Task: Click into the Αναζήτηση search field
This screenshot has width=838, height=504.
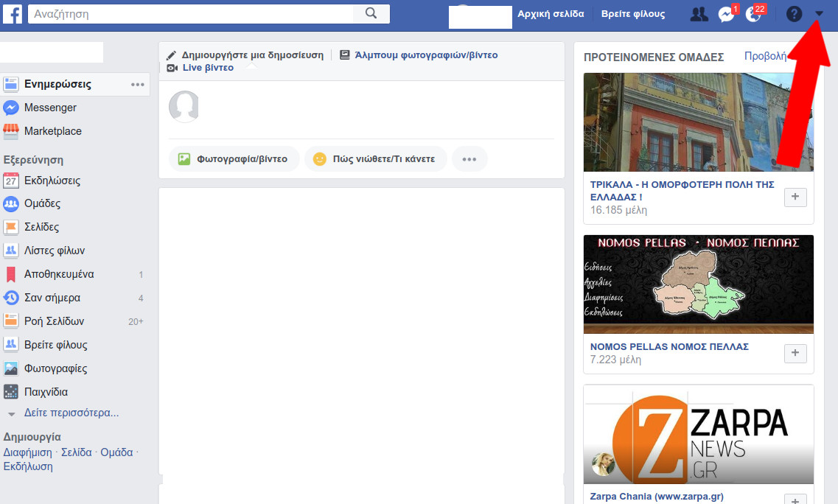Action: pyautogui.click(x=190, y=13)
